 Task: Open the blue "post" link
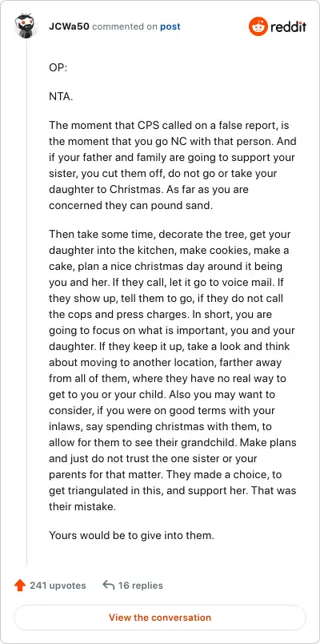coord(170,26)
